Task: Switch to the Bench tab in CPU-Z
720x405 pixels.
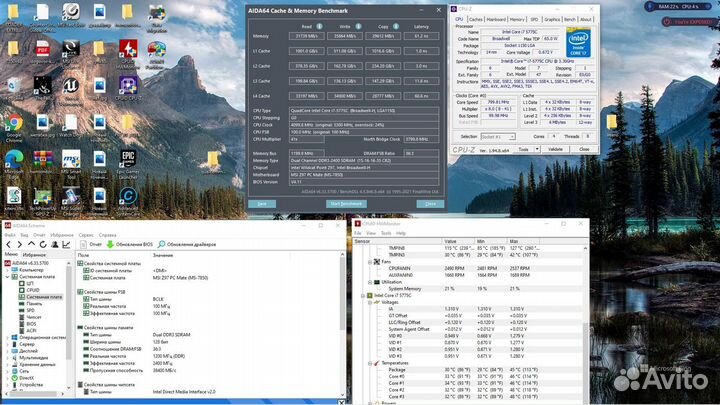Action: coord(570,20)
